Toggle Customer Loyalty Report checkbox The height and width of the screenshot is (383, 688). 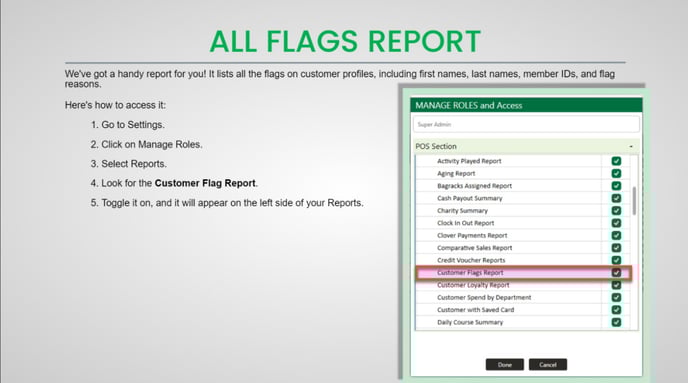tap(616, 285)
